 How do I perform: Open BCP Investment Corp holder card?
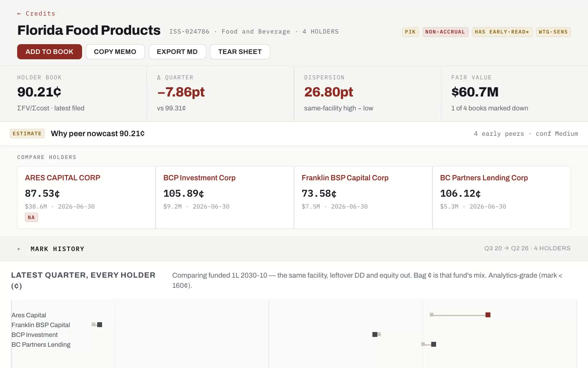[225, 197]
